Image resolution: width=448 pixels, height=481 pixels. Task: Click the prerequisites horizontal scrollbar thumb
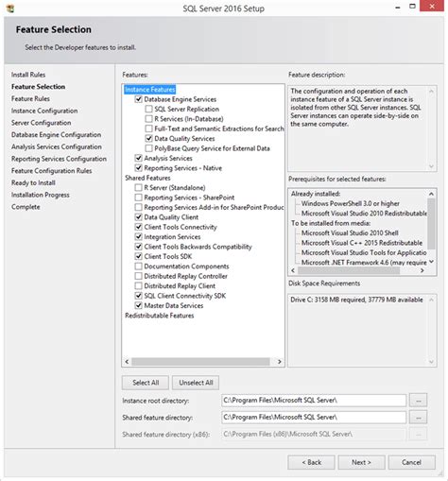point(349,270)
